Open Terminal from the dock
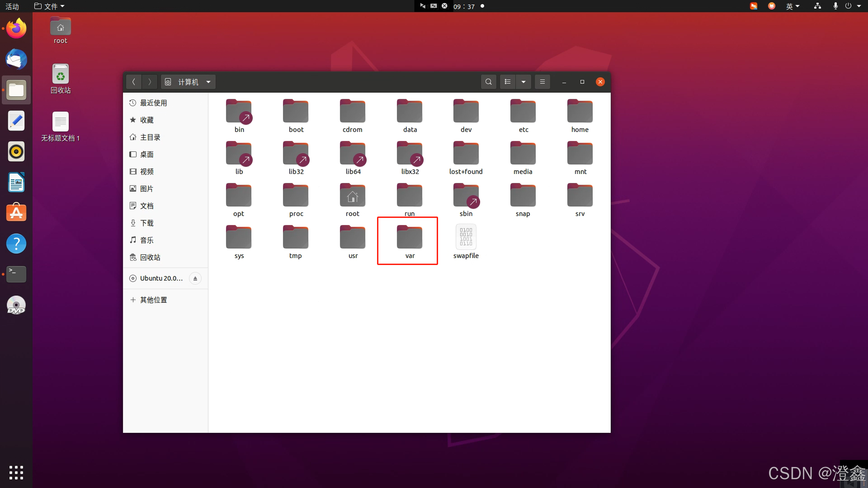The image size is (868, 488). [16, 274]
